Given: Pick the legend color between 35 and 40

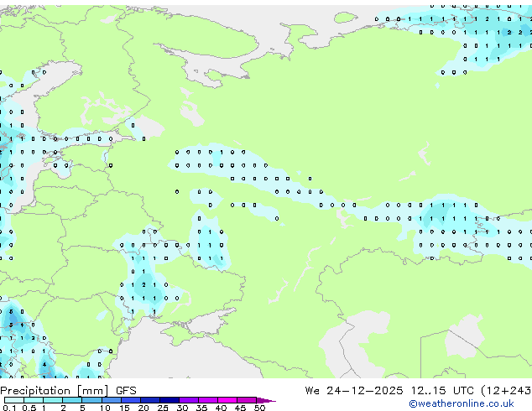Looking at the screenshot, I should coord(208,400).
